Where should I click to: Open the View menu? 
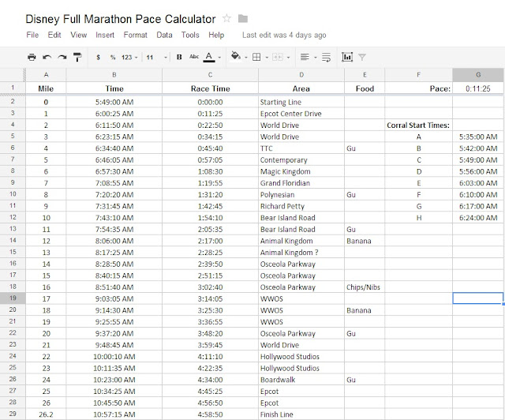click(x=79, y=35)
